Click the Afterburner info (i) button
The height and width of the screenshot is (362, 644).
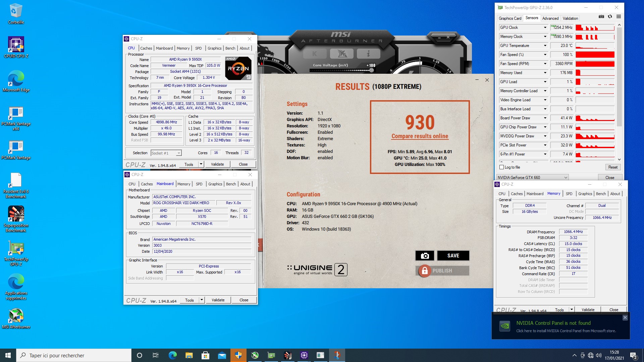(x=368, y=54)
